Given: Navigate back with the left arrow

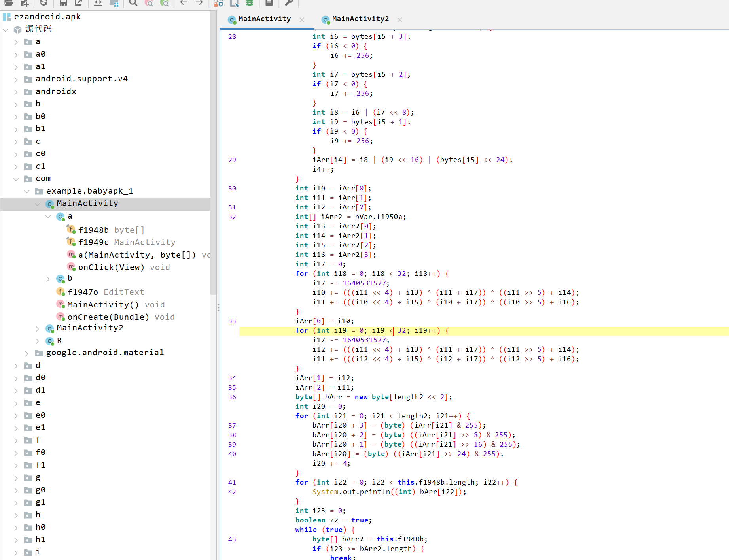Looking at the screenshot, I should [x=184, y=2].
